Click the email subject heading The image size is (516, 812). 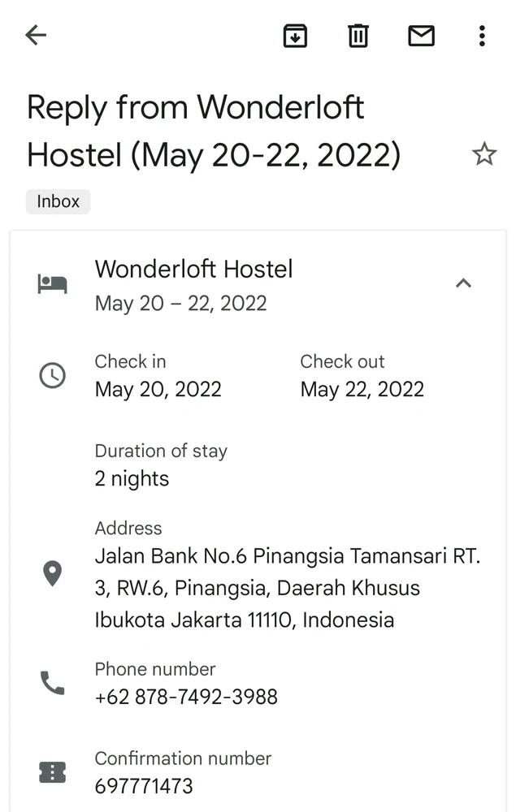[214, 131]
